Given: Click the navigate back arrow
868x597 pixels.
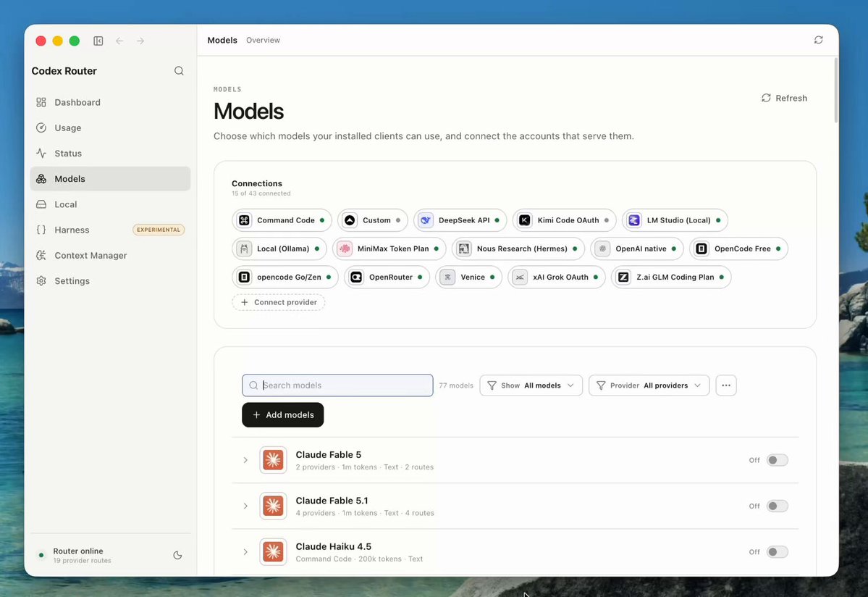Looking at the screenshot, I should (x=119, y=41).
